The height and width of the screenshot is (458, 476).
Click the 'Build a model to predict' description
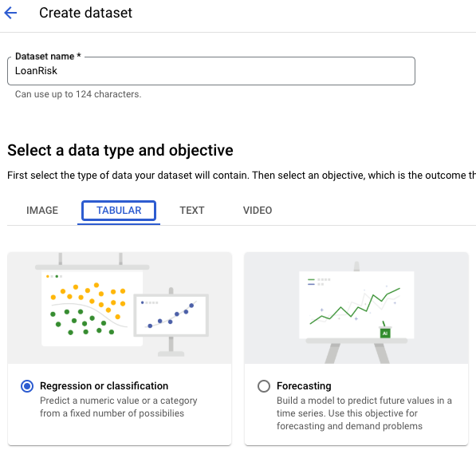[364, 413]
